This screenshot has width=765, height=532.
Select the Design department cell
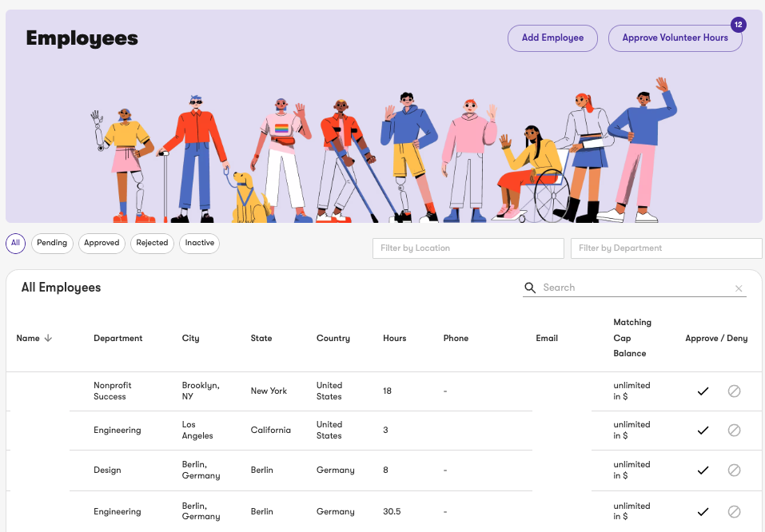coord(107,470)
